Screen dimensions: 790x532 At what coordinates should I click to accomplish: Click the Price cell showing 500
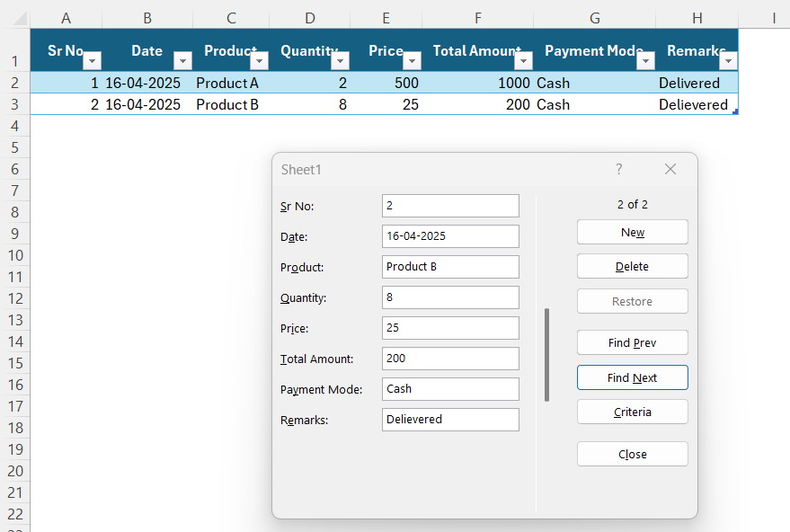[x=386, y=83]
